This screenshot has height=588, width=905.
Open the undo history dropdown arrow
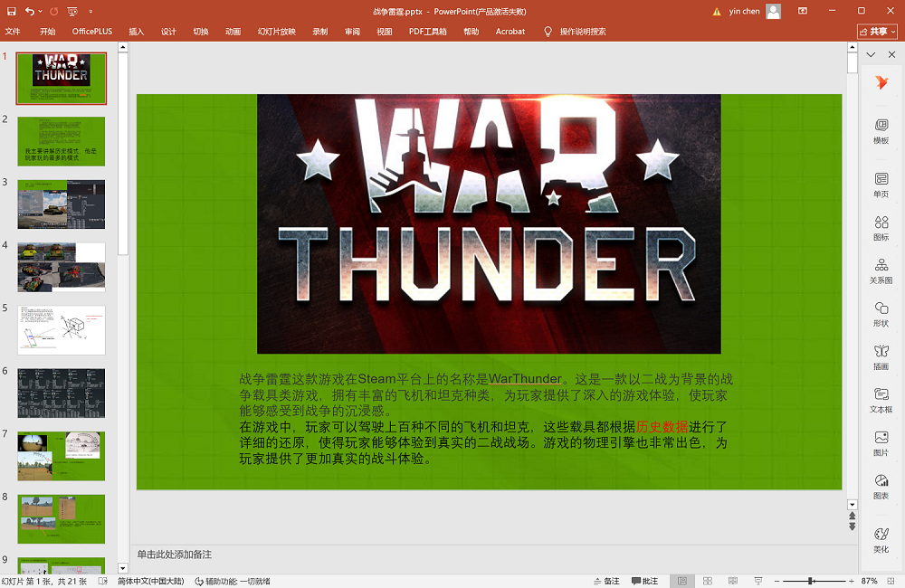click(42, 12)
